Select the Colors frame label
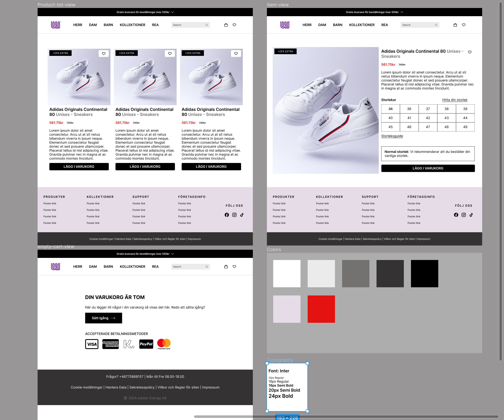The image size is (504, 420). coord(274,250)
